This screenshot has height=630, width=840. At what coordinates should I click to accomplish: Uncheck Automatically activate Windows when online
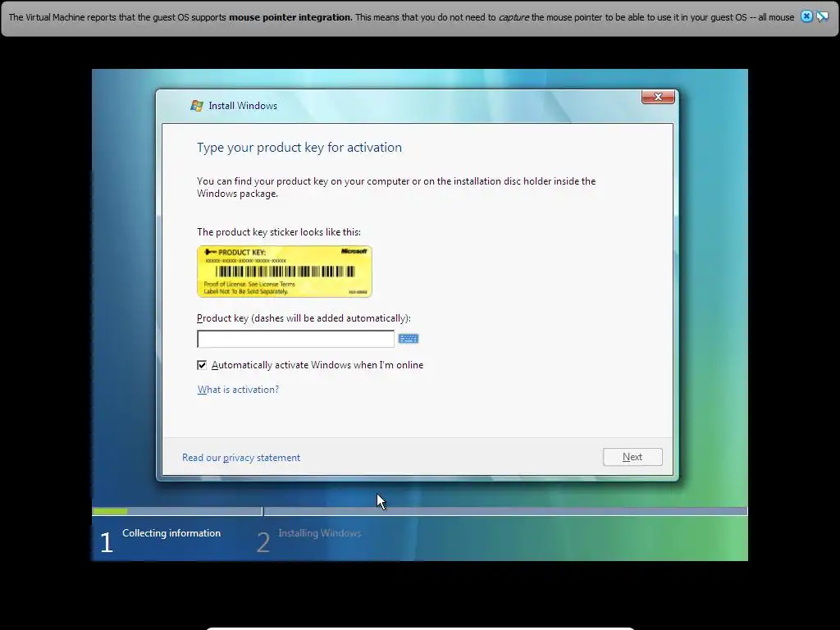pyautogui.click(x=202, y=365)
